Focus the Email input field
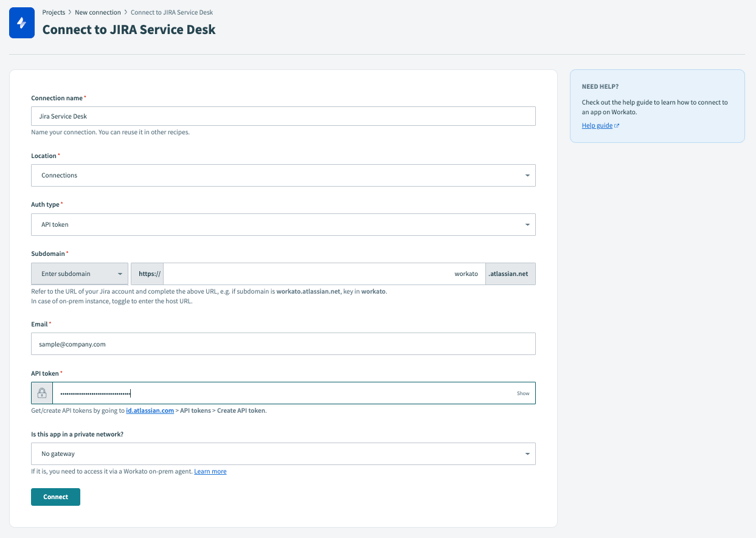The width and height of the screenshot is (756, 538). tap(283, 343)
